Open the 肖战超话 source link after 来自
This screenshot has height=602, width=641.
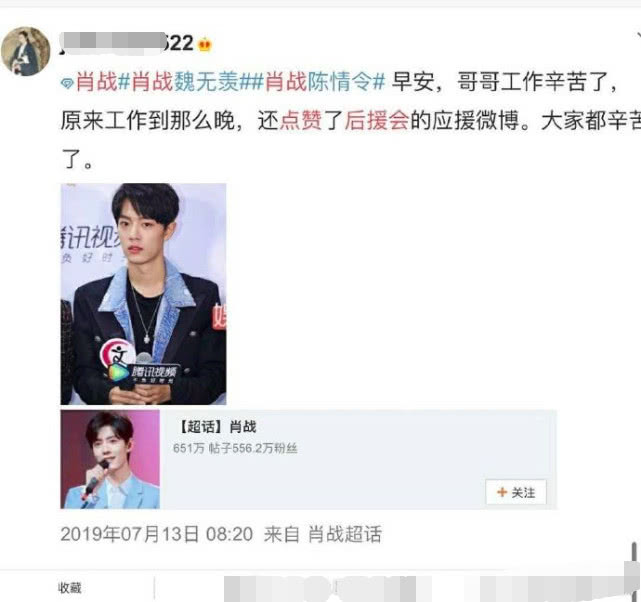(345, 534)
